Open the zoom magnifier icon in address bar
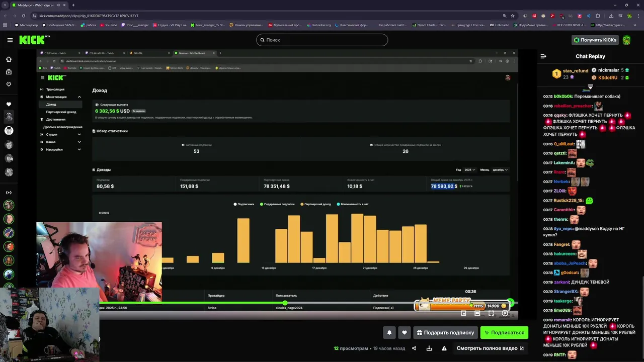Viewport: 644px width, 362px height. pyautogui.click(x=504, y=16)
